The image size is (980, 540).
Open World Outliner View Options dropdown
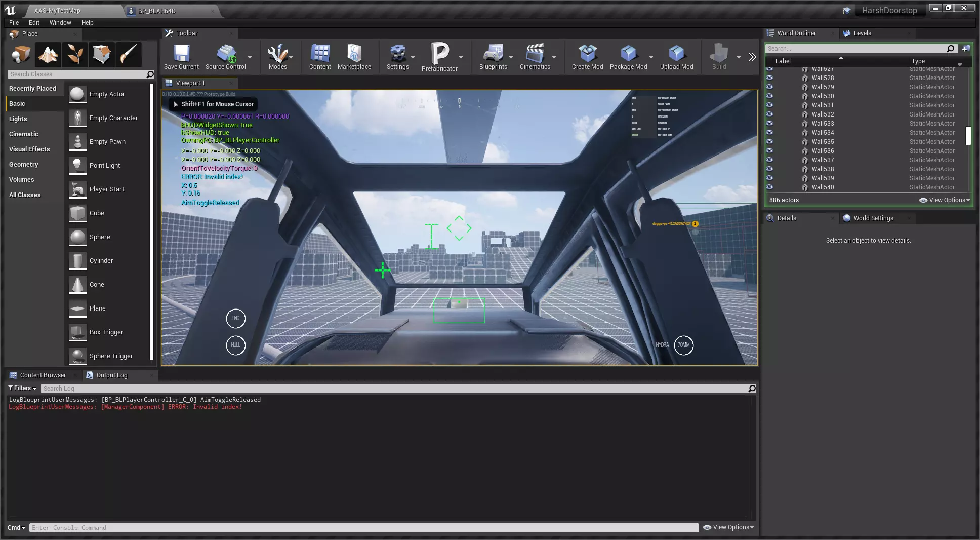pos(945,200)
